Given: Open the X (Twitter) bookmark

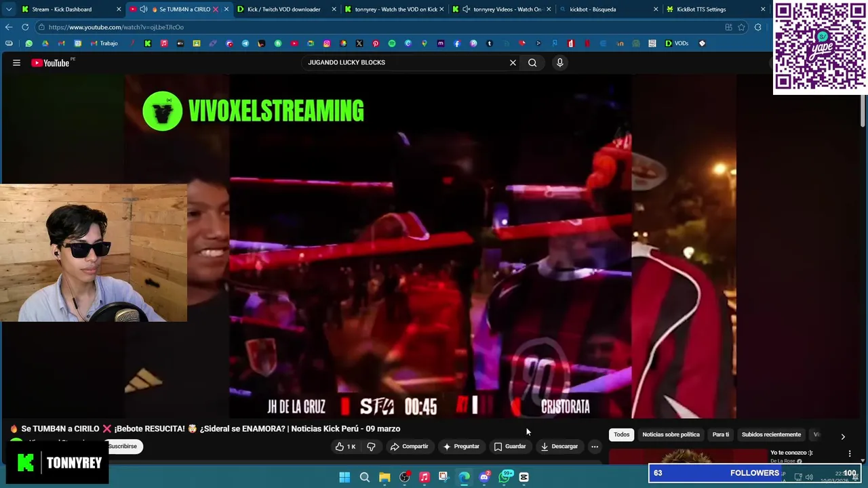Looking at the screenshot, I should (x=359, y=43).
